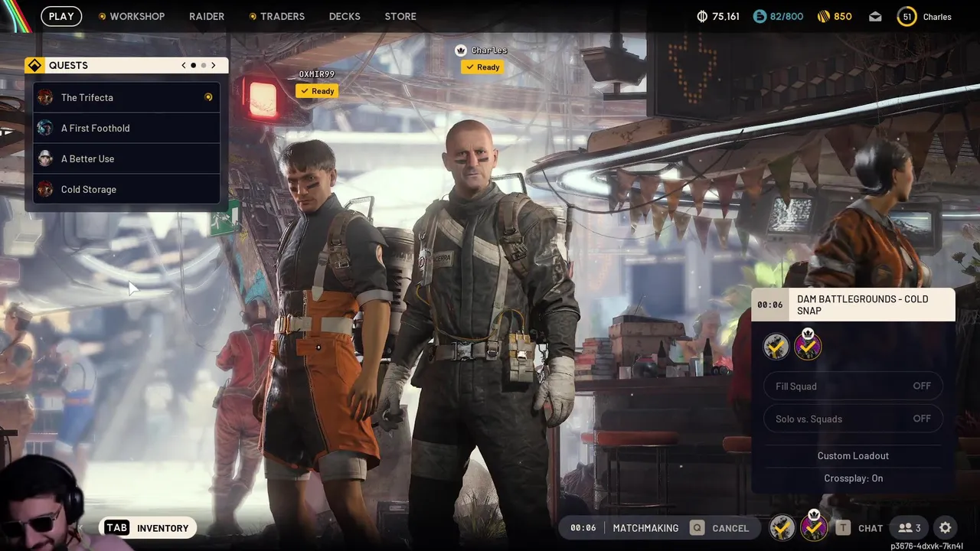Go to the DECKS tab

pyautogui.click(x=345, y=16)
